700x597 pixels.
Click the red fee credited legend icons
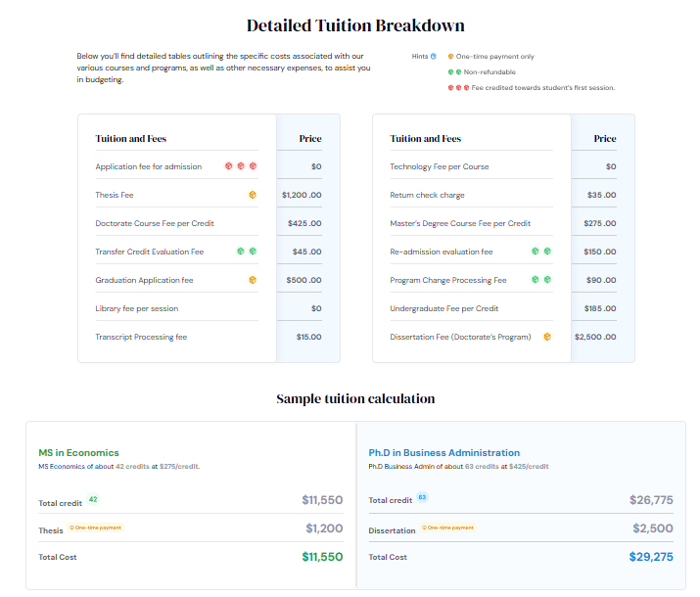[x=458, y=88]
